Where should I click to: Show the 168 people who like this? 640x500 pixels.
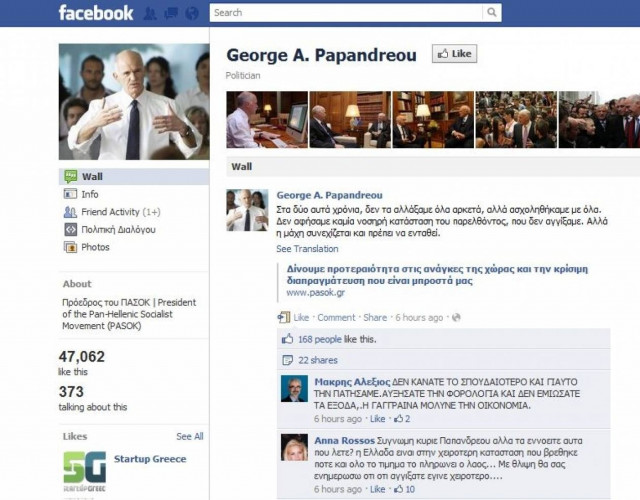pos(320,339)
